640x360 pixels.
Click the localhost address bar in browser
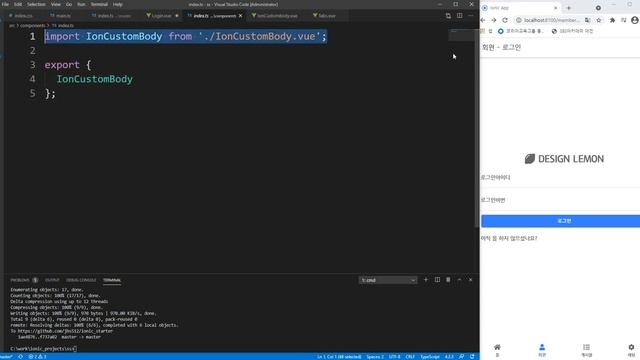[551, 20]
